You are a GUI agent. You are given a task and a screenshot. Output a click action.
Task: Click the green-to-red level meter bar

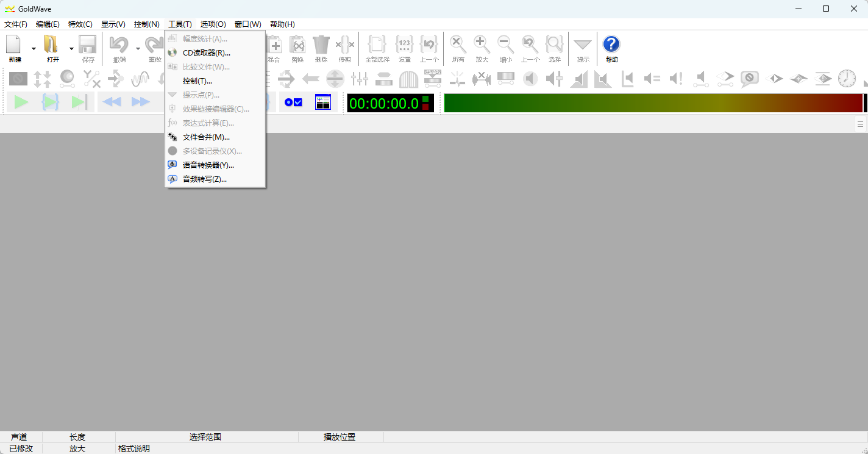[653, 103]
